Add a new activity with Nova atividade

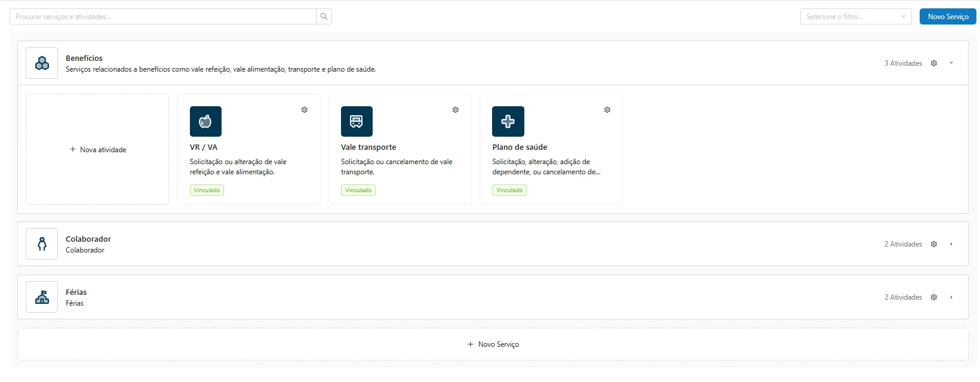97,150
